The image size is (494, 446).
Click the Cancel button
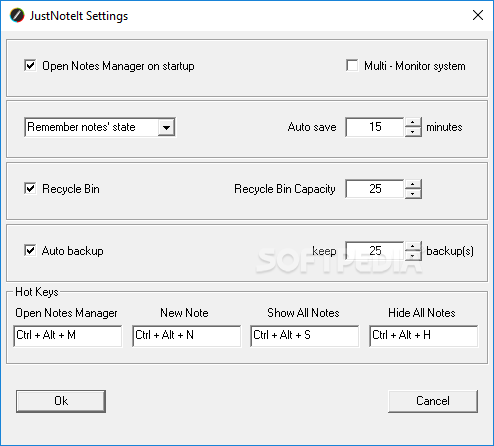pyautogui.click(x=433, y=401)
